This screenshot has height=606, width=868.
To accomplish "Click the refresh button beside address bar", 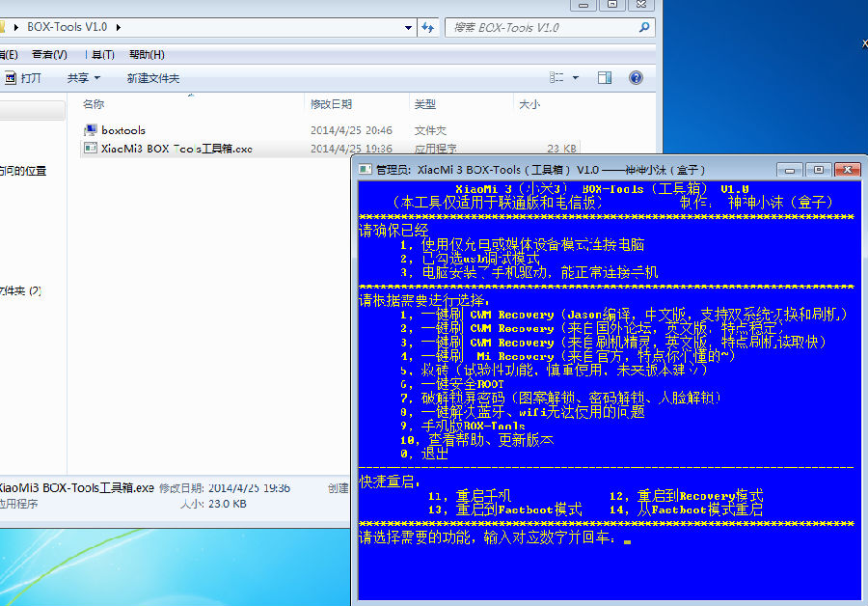I will pyautogui.click(x=429, y=28).
